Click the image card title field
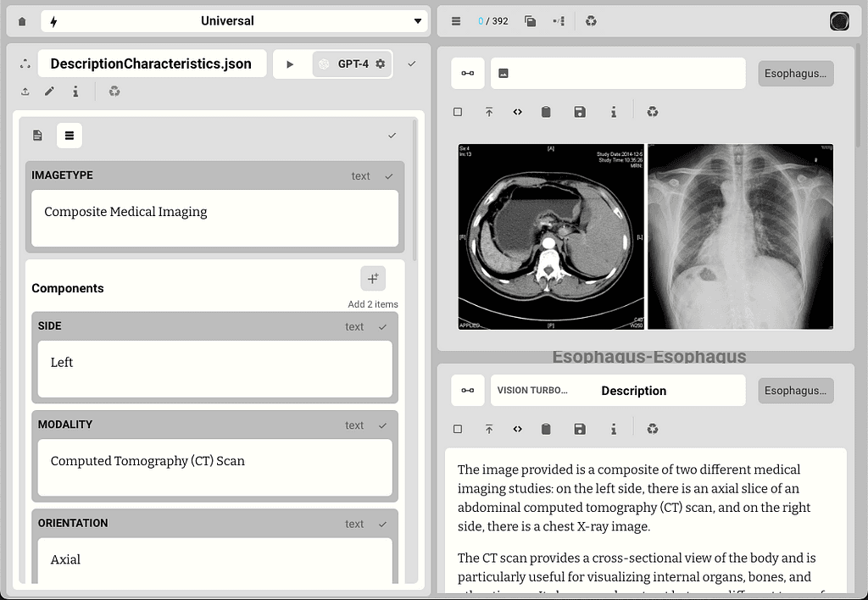 (x=618, y=73)
